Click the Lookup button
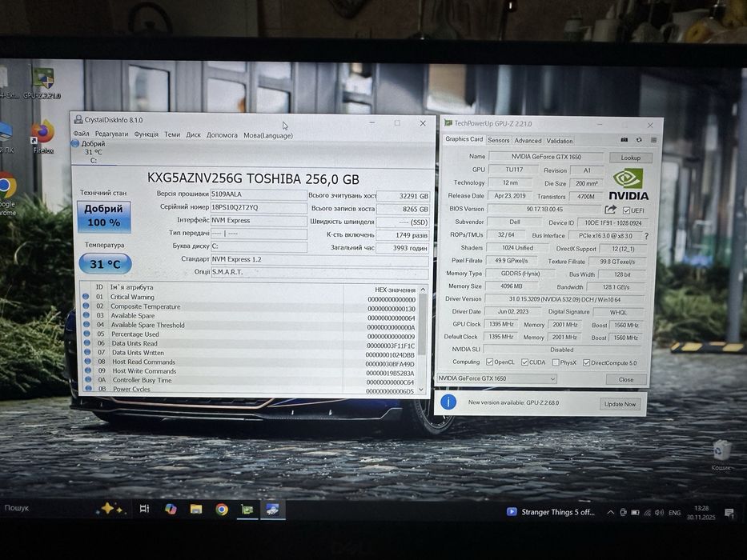The height and width of the screenshot is (560, 747). click(x=630, y=158)
